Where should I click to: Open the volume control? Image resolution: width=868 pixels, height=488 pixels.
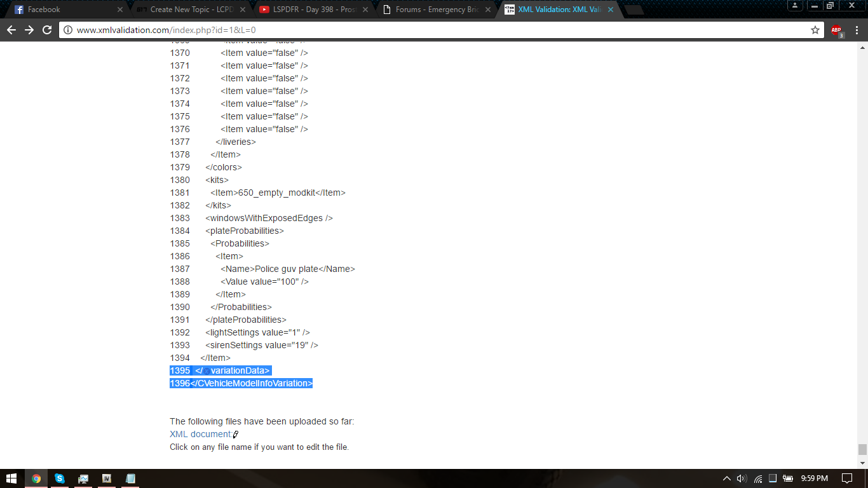coord(742,478)
